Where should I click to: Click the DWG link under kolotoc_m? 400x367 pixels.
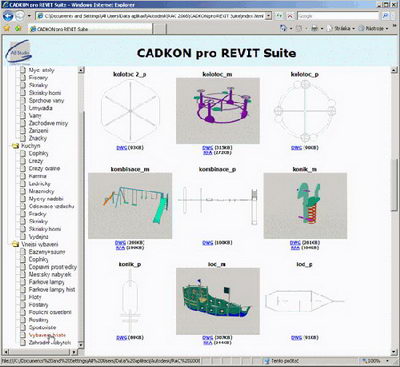[x=207, y=148]
